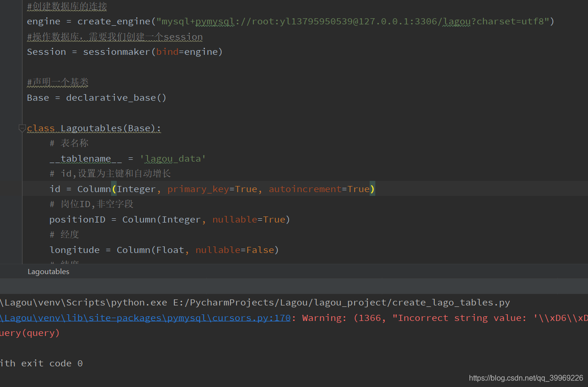Click the 'class Lagoutables(Base):' declaration

94,128
